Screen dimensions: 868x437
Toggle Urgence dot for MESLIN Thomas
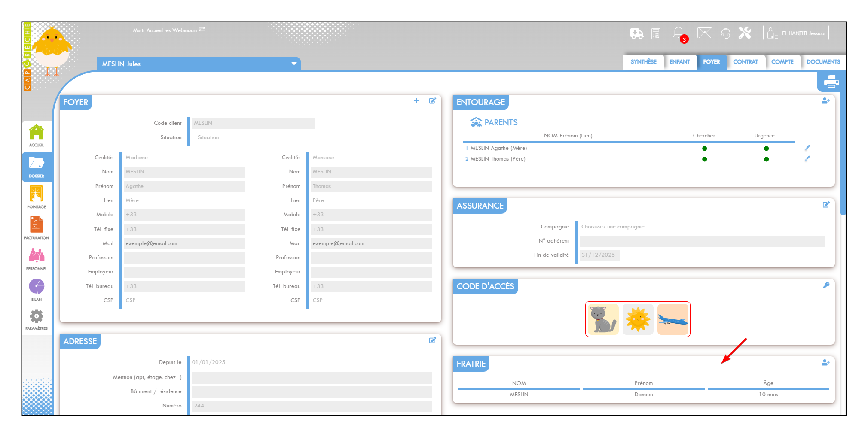pos(766,159)
